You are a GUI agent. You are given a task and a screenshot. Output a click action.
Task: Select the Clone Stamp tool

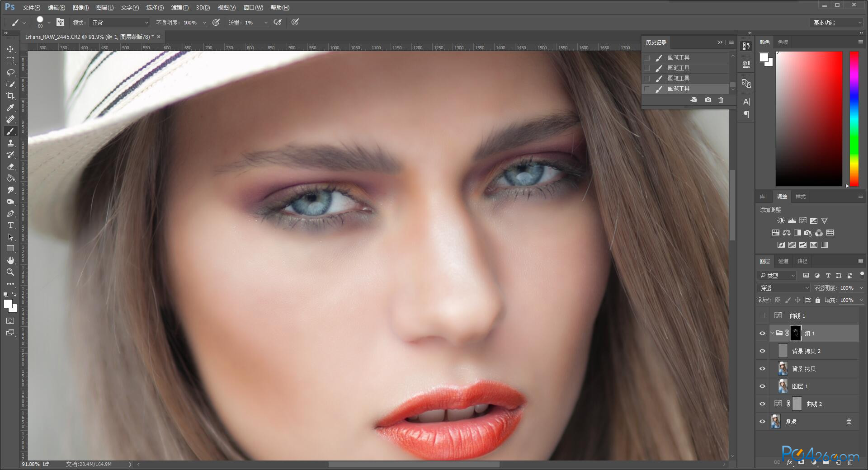10,143
